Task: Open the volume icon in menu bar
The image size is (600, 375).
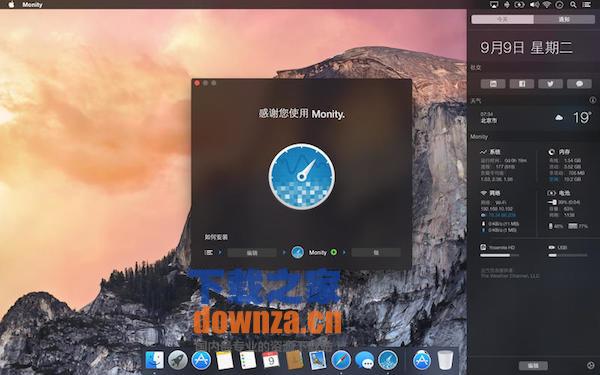Action: (x=533, y=5)
